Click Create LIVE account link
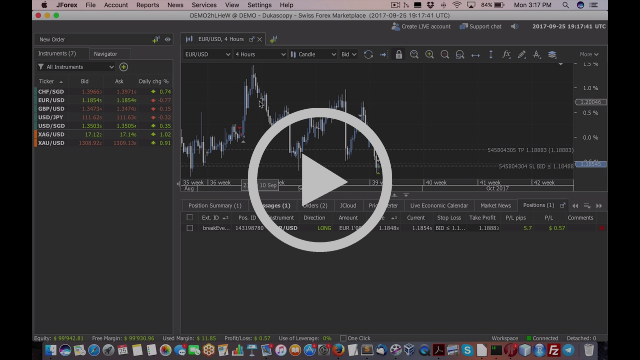Screen dimensions: 640x360 421,27
